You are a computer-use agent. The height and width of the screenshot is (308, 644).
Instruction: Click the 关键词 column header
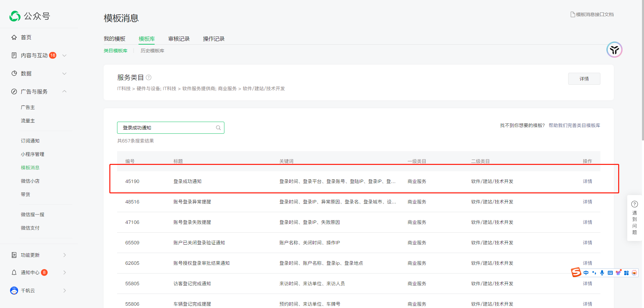(286, 161)
